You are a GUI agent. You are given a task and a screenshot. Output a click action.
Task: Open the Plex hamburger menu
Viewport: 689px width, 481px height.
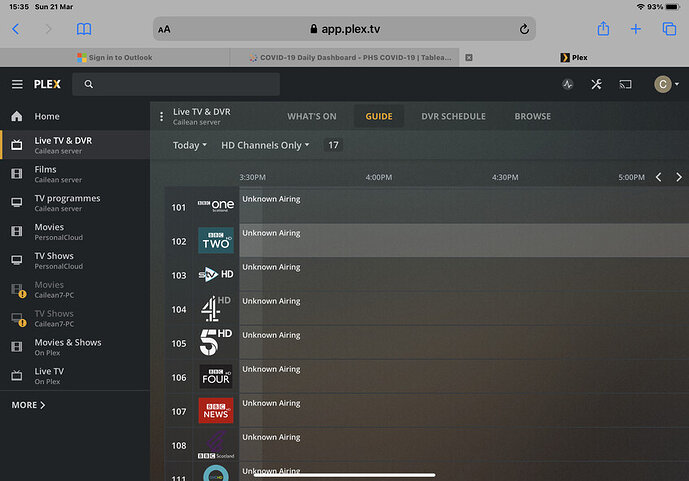(x=17, y=84)
